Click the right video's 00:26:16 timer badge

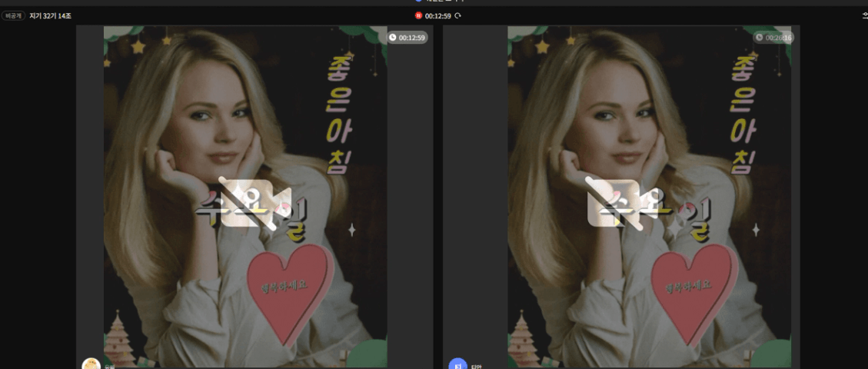click(x=773, y=38)
